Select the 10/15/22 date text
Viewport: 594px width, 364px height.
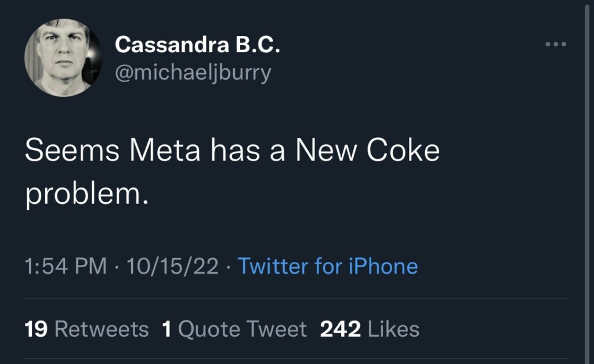click(172, 266)
